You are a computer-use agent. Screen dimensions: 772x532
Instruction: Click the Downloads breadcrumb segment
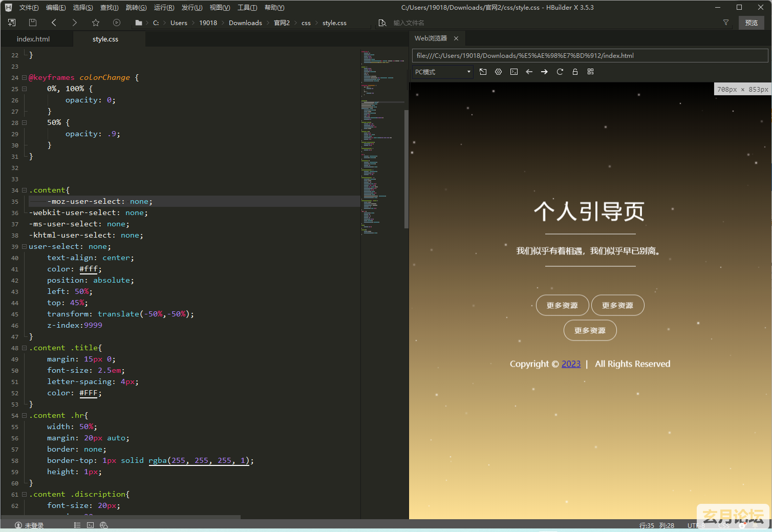tap(245, 23)
